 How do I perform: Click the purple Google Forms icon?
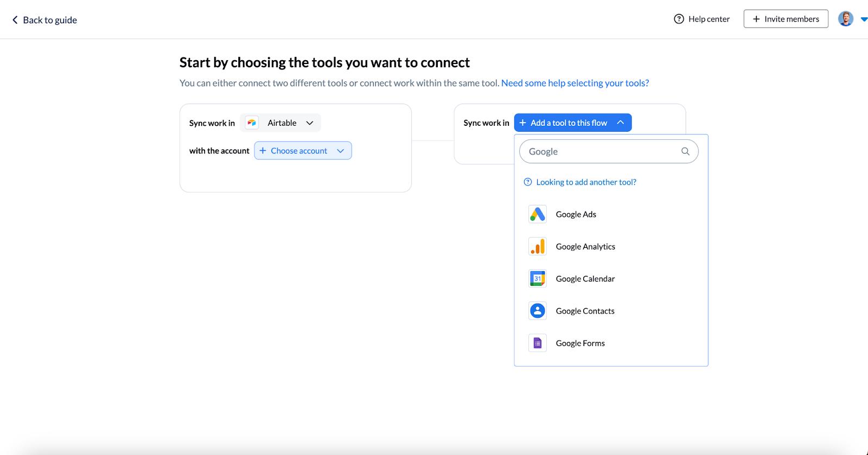point(537,343)
